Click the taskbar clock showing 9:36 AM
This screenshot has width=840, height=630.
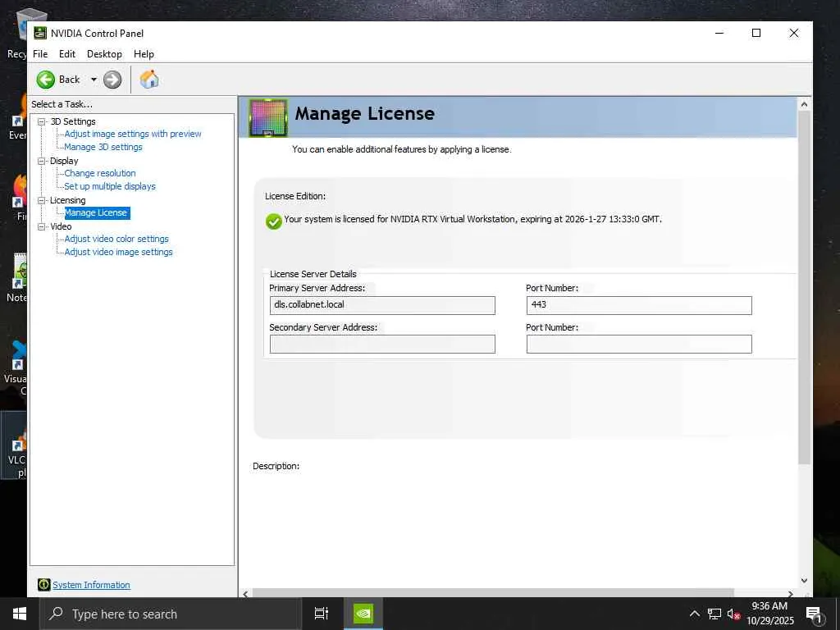point(769,614)
